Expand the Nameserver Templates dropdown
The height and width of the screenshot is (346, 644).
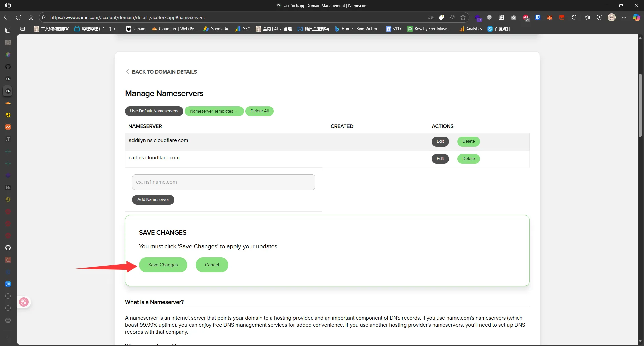point(214,111)
